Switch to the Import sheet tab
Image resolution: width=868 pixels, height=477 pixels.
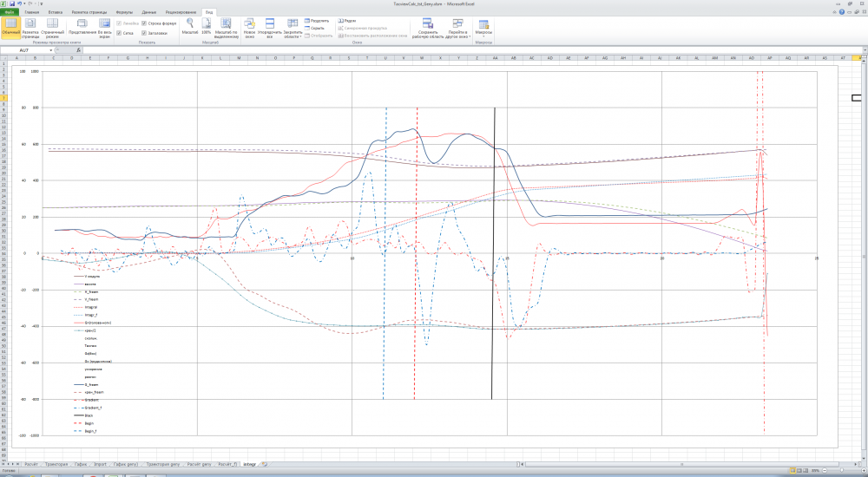point(100,464)
